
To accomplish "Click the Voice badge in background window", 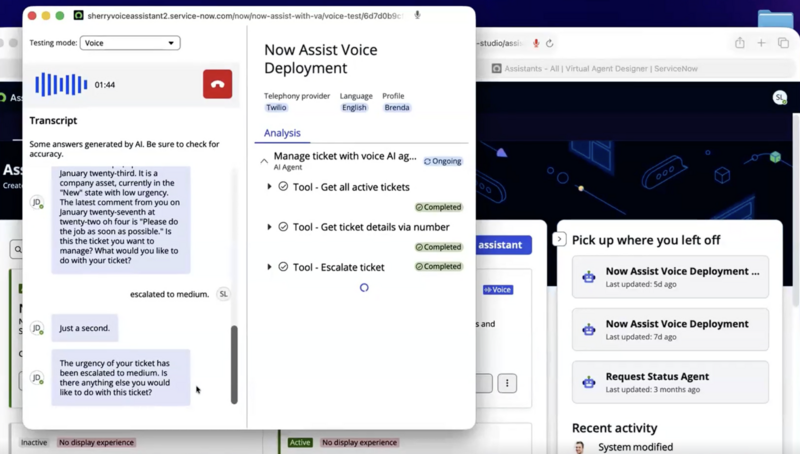I will (498, 290).
